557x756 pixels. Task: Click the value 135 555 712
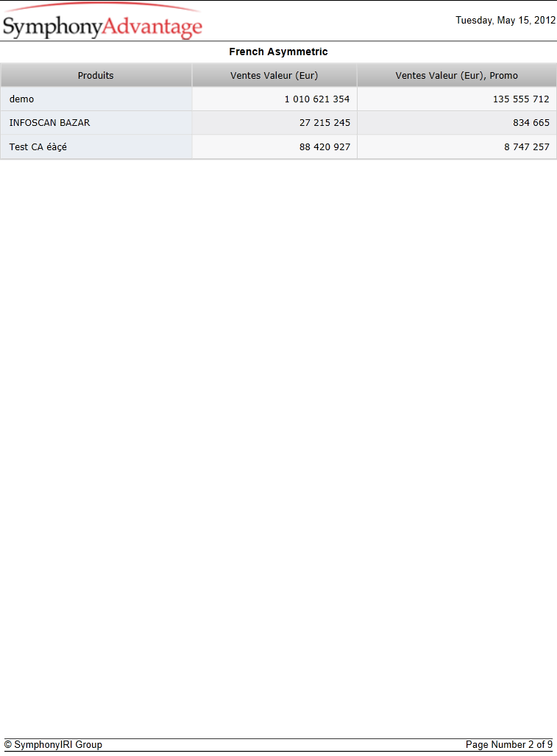[521, 99]
